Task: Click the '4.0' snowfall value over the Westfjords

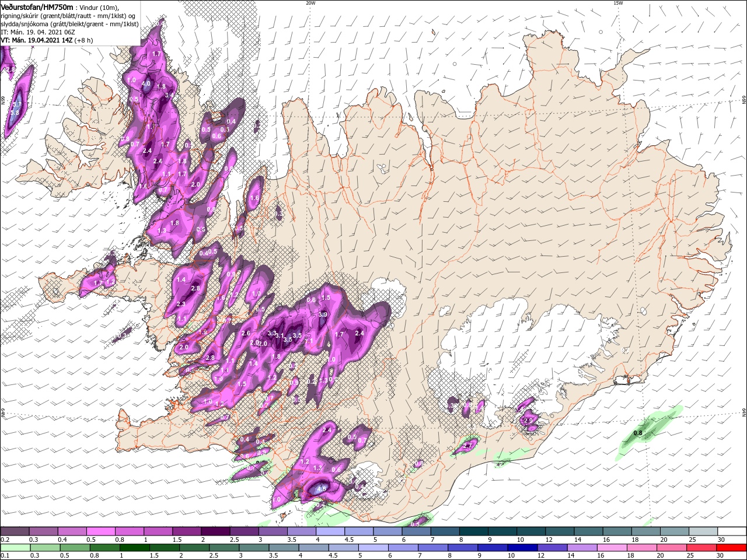Action: tap(146, 83)
